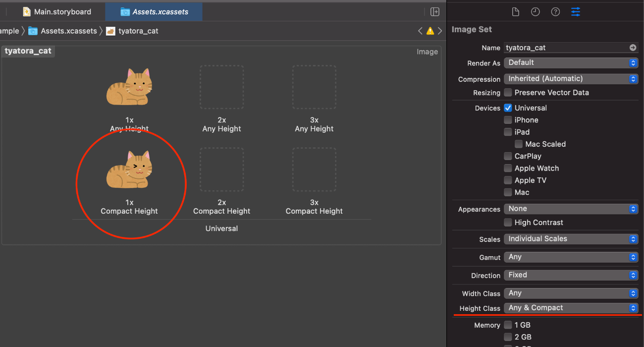
Task: Click the empty 2x Any Height slot
Action: click(x=222, y=87)
